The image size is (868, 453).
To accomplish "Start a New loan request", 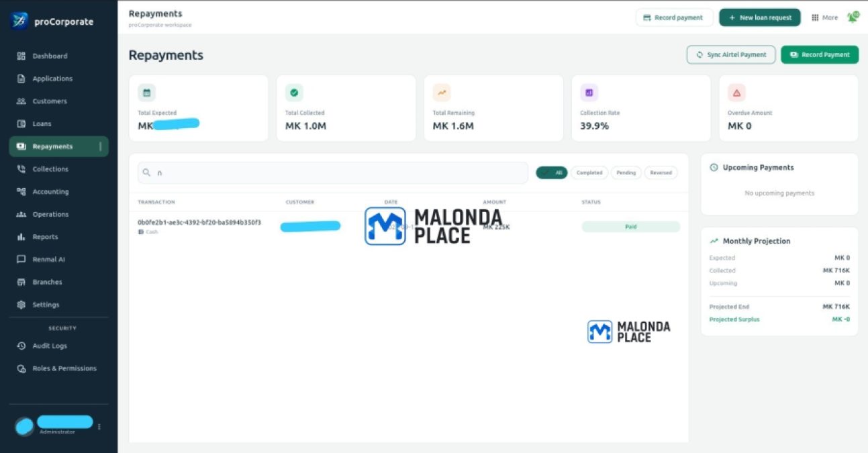I will tap(760, 17).
